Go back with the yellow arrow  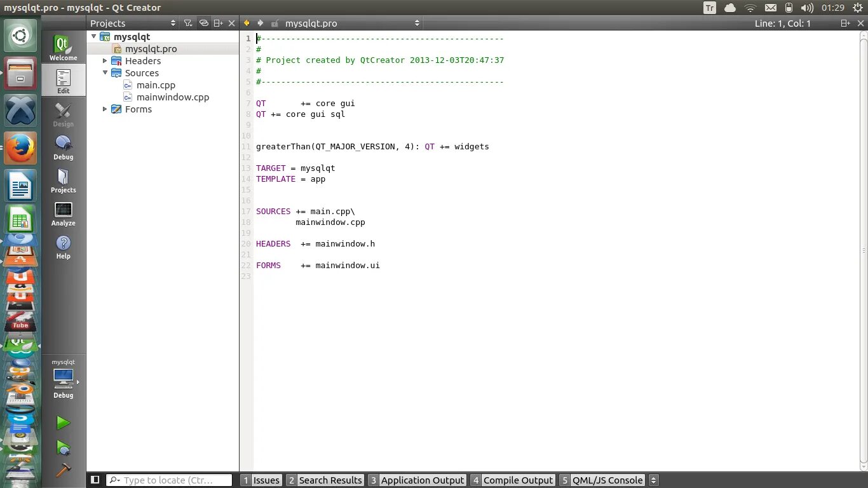click(x=247, y=23)
